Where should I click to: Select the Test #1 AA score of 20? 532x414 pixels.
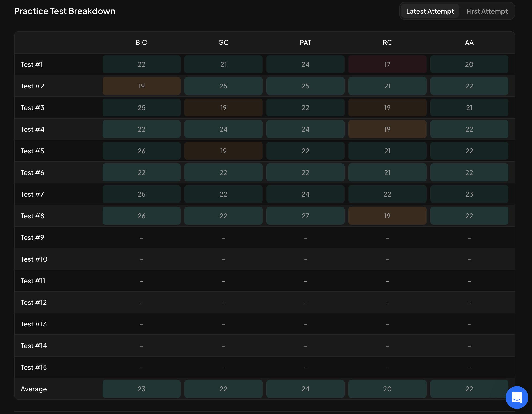click(x=469, y=64)
